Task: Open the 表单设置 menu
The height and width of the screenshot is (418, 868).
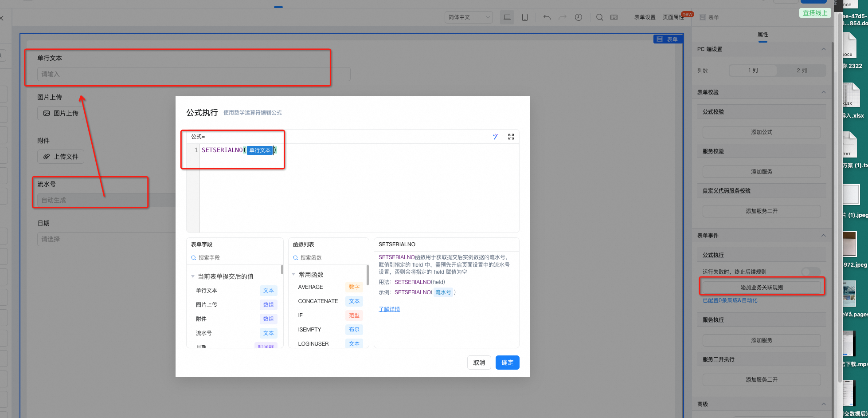Action: tap(645, 17)
